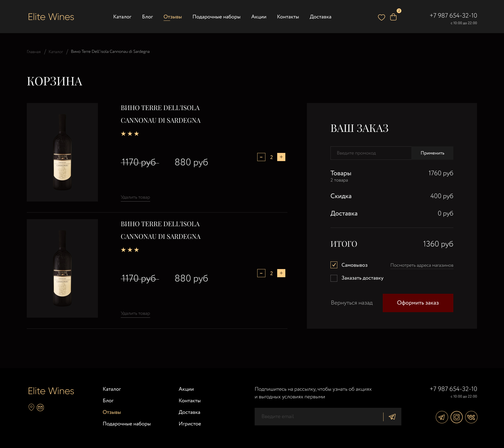Open Подарочные наборы in footer links
504x448 pixels.
(127, 424)
